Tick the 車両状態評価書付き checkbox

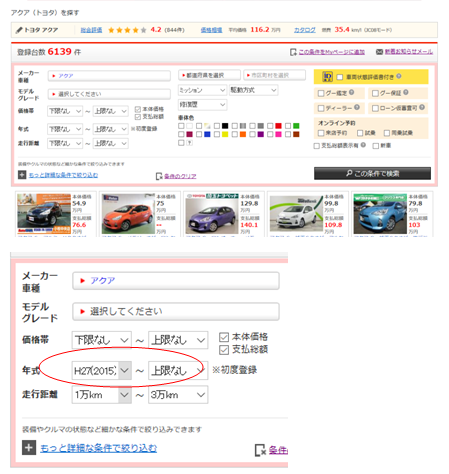coord(340,77)
